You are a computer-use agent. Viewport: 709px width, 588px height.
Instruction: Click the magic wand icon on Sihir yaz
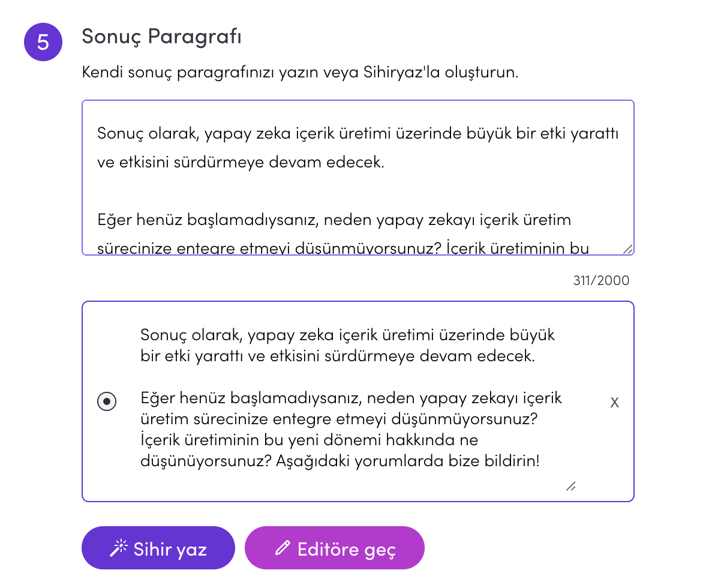tap(119, 548)
